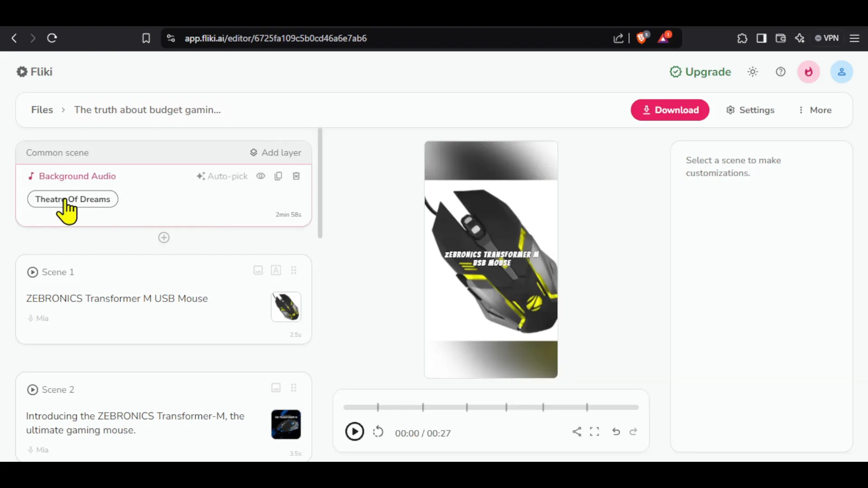Toggle Background Audio visibility eye
The height and width of the screenshot is (488, 868).
pyautogui.click(x=261, y=176)
